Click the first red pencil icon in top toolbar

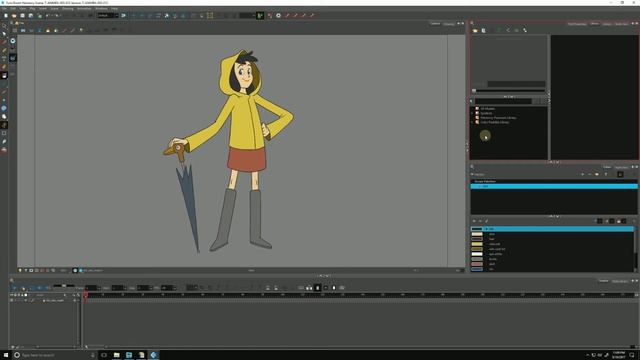(x=287, y=16)
